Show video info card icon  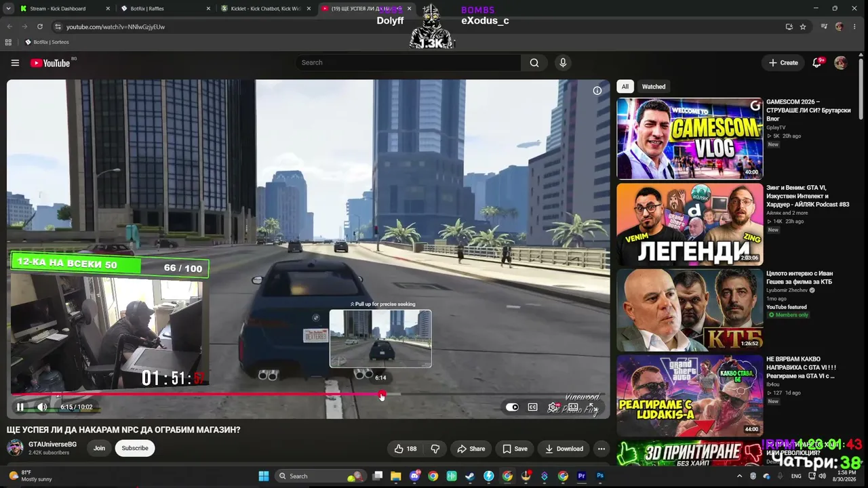coord(597,91)
